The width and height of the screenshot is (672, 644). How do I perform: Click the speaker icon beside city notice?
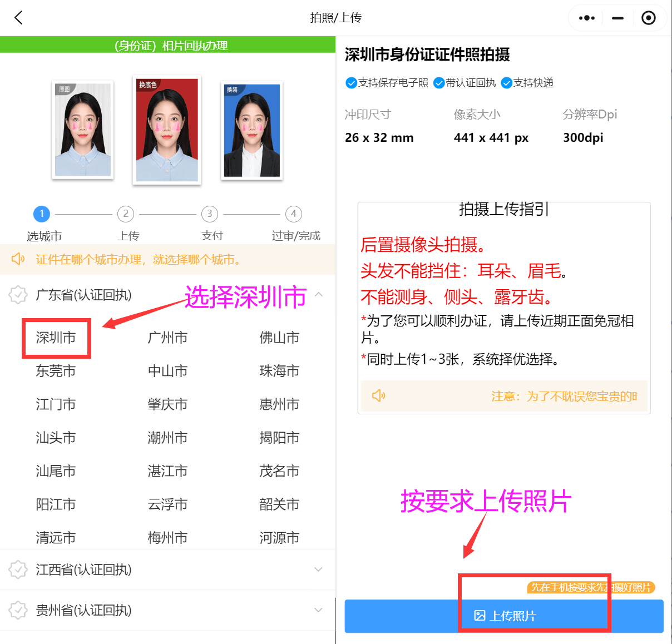(18, 259)
